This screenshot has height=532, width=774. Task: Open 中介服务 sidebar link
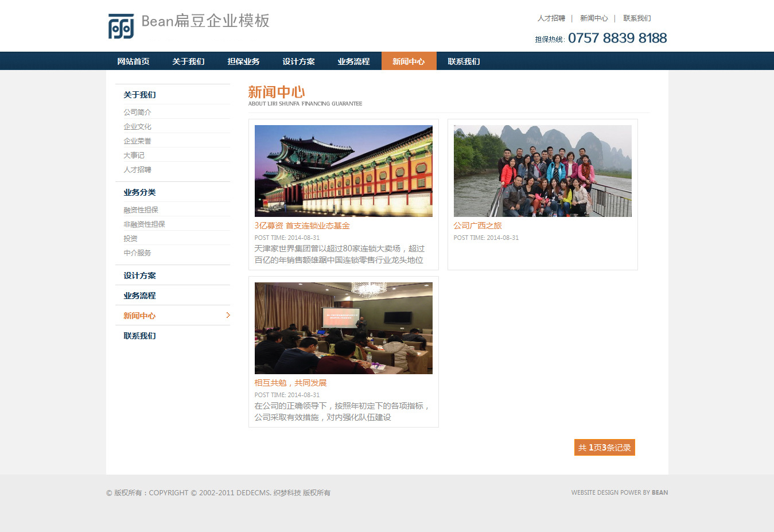click(137, 253)
